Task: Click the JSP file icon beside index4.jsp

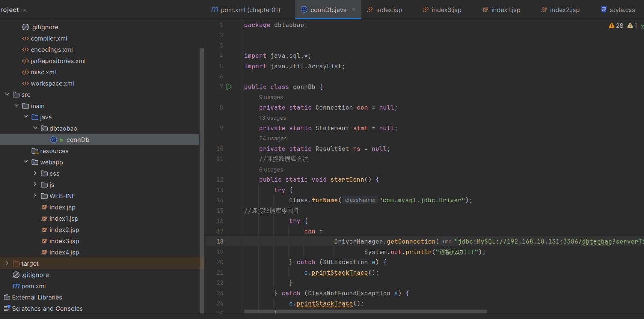Action: click(x=44, y=252)
